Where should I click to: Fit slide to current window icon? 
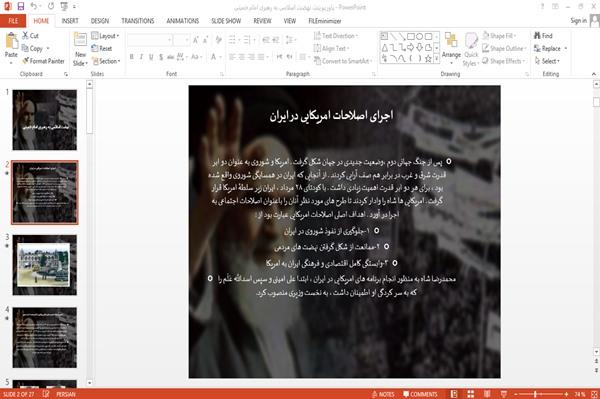pyautogui.click(x=594, y=394)
